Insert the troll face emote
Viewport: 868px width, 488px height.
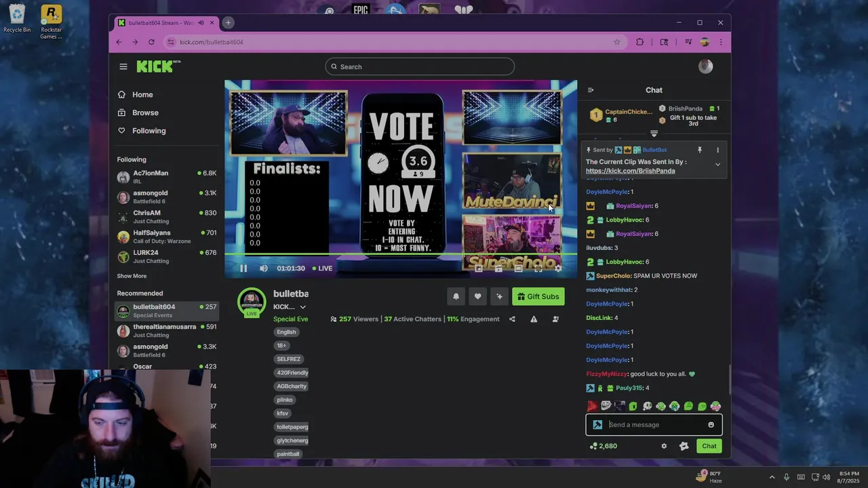(x=606, y=406)
